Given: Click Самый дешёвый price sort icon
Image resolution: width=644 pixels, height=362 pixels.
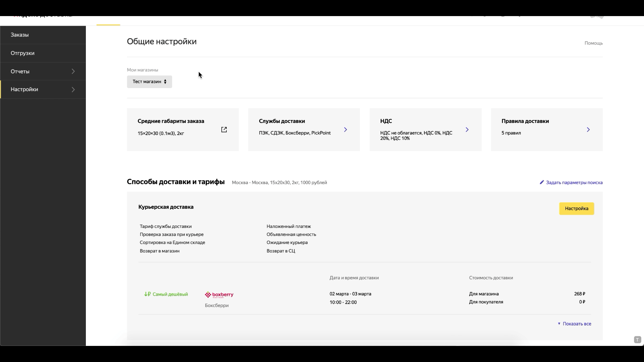Looking at the screenshot, I should pyautogui.click(x=148, y=294).
